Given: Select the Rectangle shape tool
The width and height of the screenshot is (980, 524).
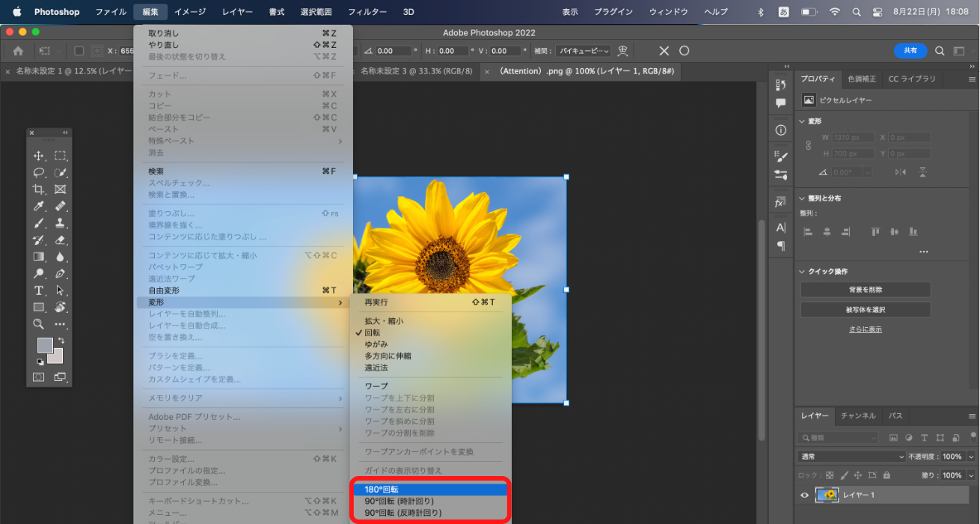Looking at the screenshot, I should click(x=39, y=307).
